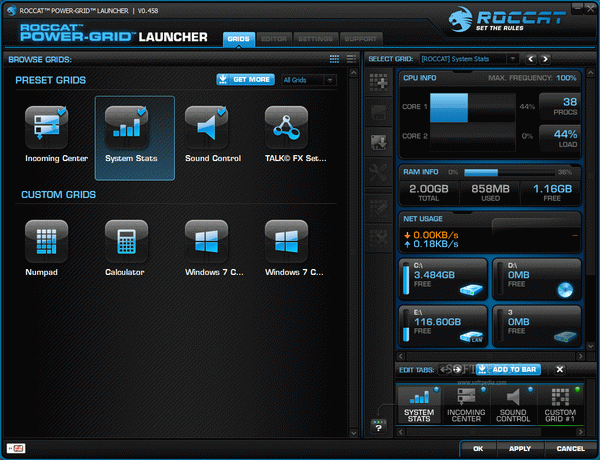Select the TALK FX Set preset grid
Image resolution: width=600 pixels, height=460 pixels.
tap(287, 128)
